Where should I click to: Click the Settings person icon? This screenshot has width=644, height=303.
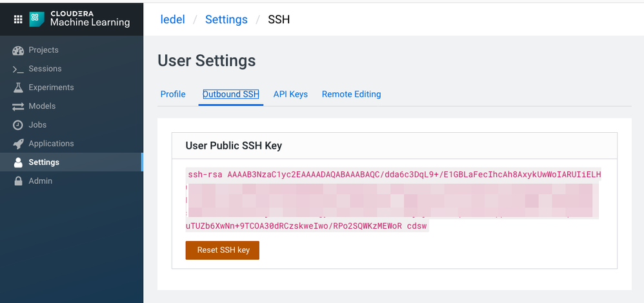pyautogui.click(x=18, y=162)
